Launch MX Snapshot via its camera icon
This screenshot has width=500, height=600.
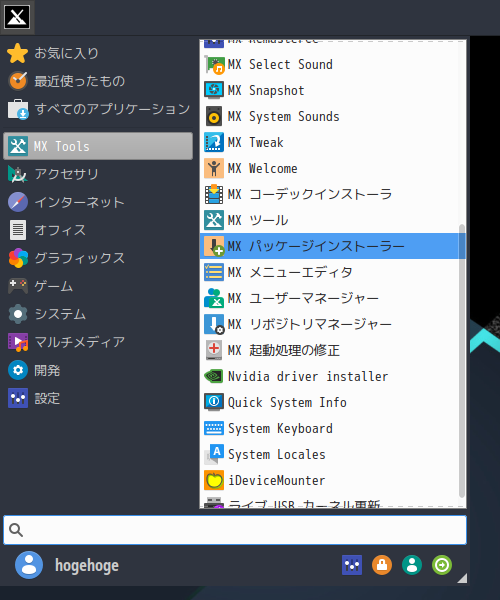tap(214, 90)
